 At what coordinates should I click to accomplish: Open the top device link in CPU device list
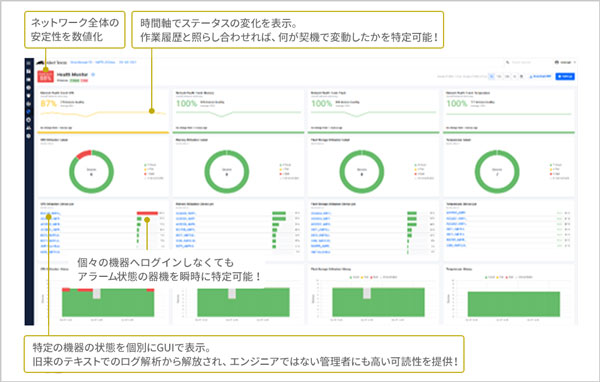click(x=51, y=213)
